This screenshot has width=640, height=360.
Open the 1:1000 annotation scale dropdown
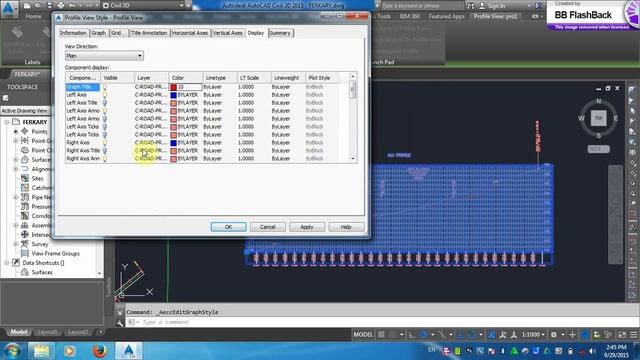coord(533,335)
